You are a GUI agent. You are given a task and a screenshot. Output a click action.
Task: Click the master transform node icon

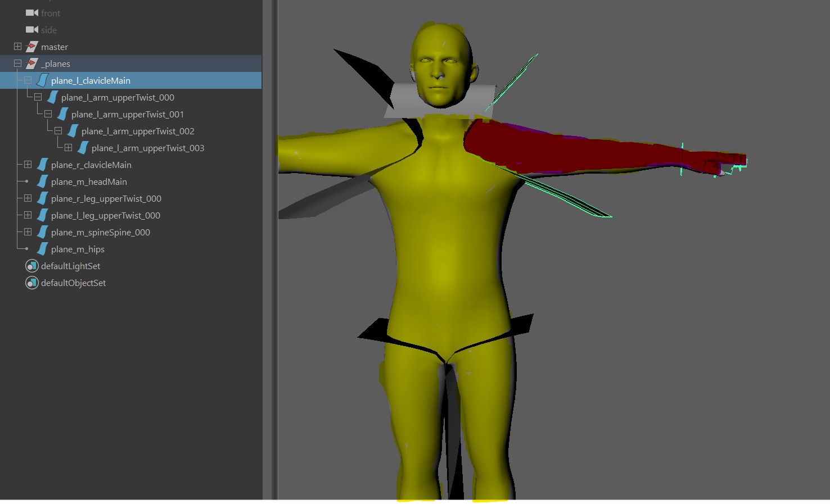pos(32,47)
